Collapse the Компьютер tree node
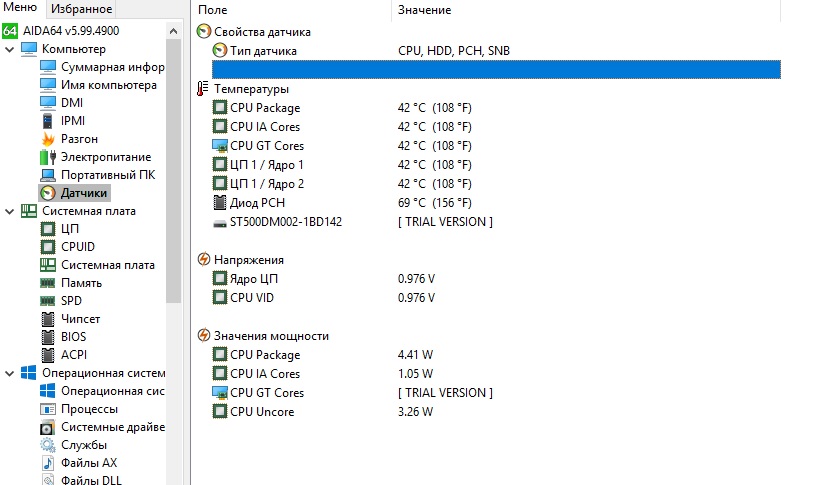 coord(10,49)
